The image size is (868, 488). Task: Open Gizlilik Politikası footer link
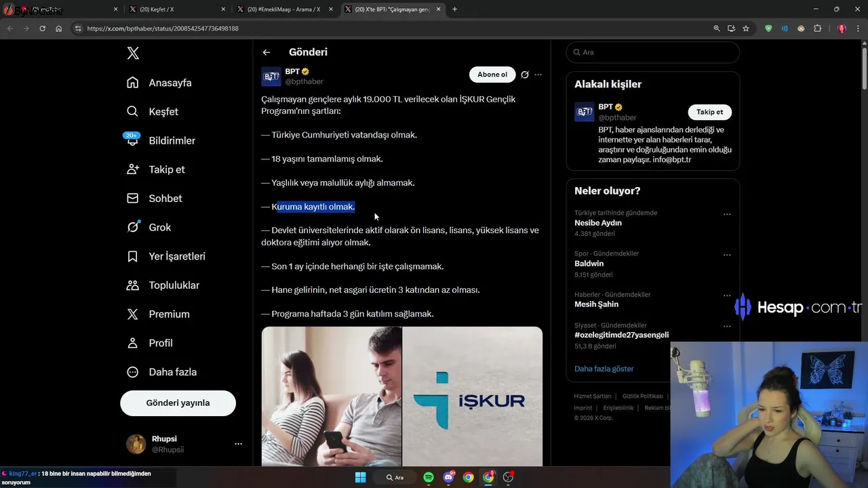click(642, 396)
